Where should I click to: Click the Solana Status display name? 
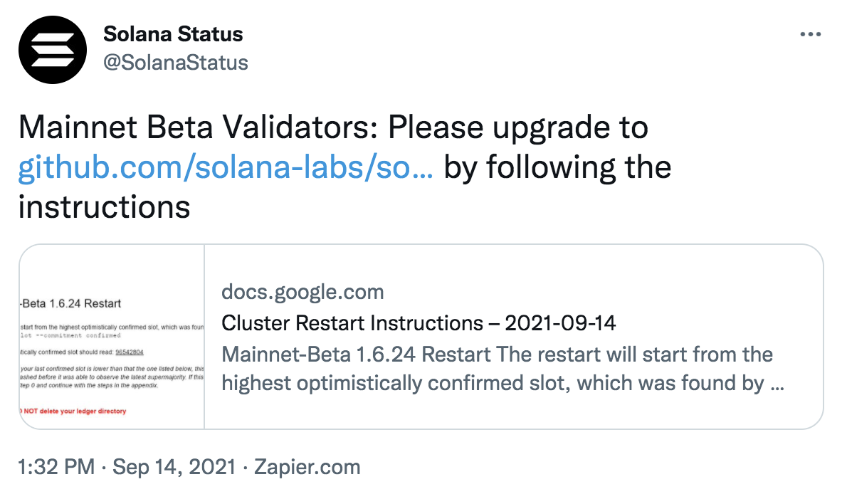point(173,34)
